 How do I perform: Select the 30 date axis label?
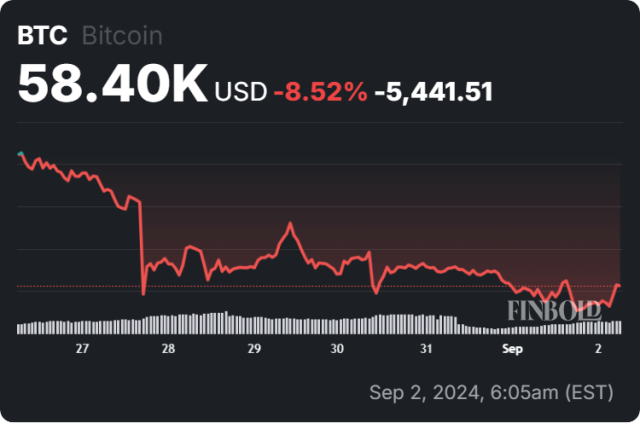click(338, 348)
